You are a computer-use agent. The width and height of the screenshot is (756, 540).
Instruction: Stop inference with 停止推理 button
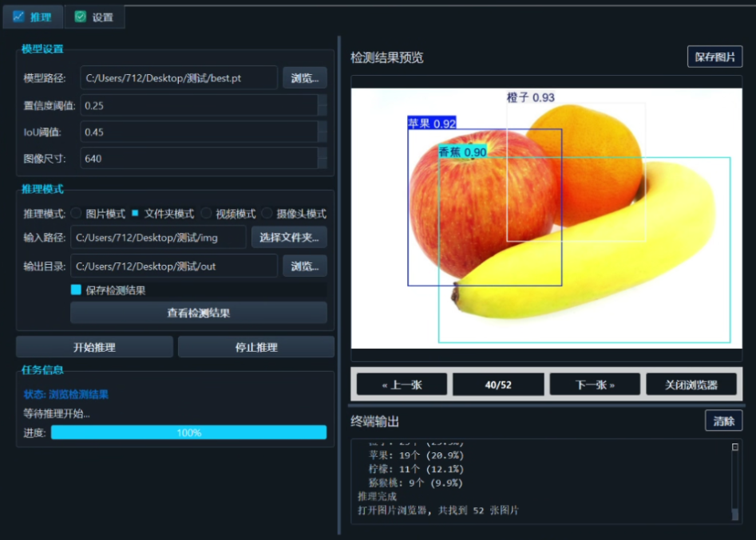pyautogui.click(x=256, y=347)
